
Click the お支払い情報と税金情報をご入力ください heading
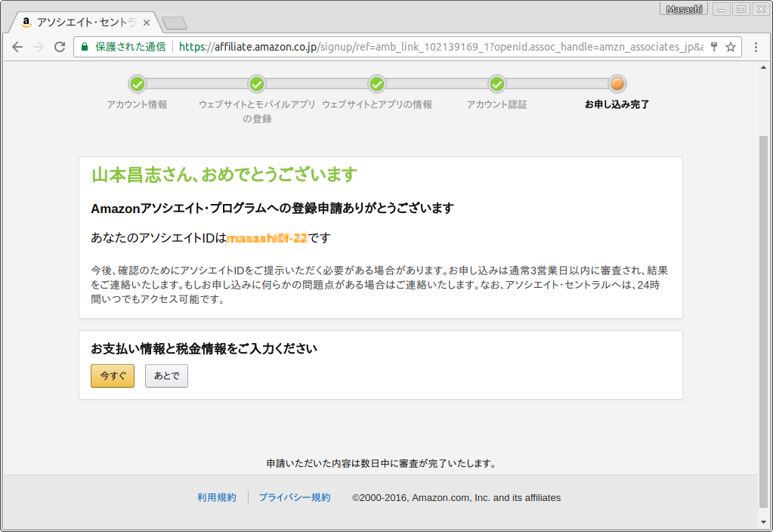(204, 348)
